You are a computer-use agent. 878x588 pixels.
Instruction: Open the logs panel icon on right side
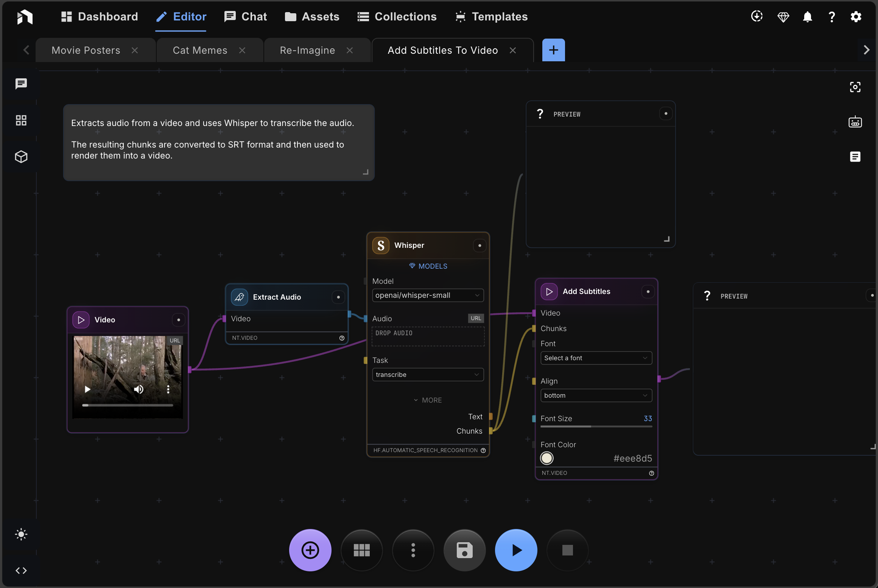(x=855, y=157)
